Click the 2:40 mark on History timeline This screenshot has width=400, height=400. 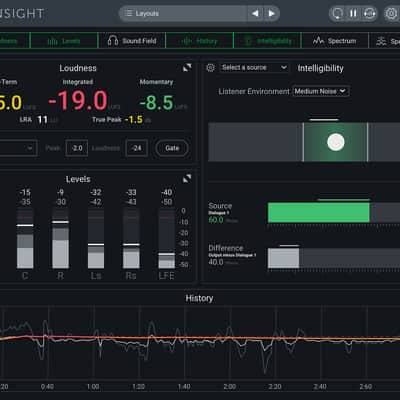pos(320,387)
